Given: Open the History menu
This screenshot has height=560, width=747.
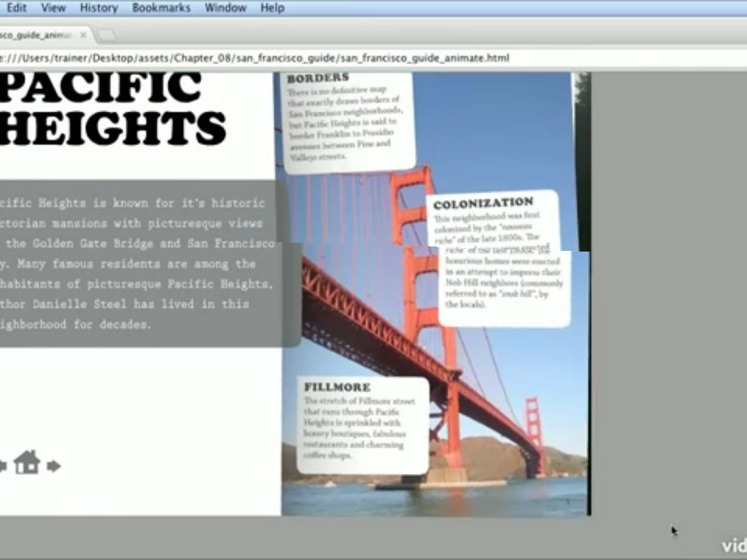Looking at the screenshot, I should tap(98, 7).
